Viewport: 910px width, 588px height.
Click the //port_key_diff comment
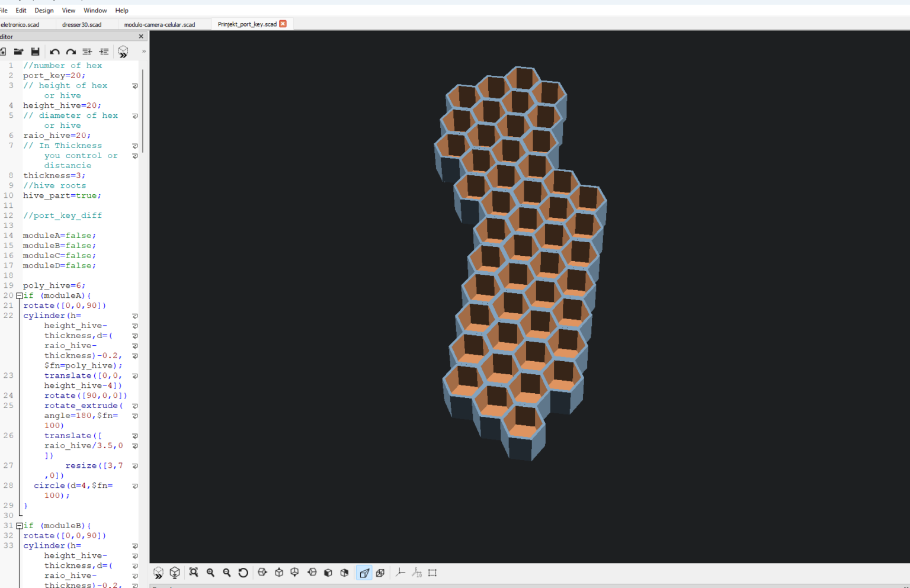pyautogui.click(x=62, y=216)
